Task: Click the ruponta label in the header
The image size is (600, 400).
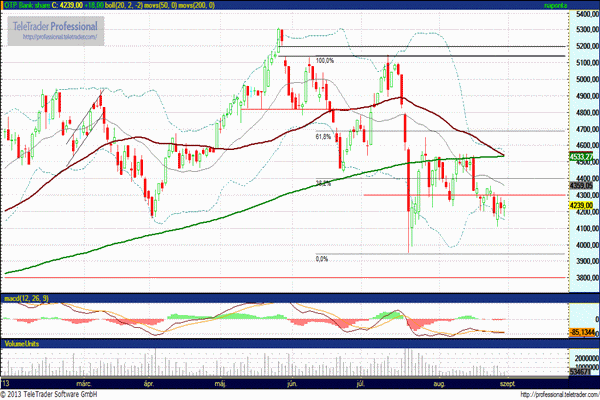Action: click(x=582, y=5)
